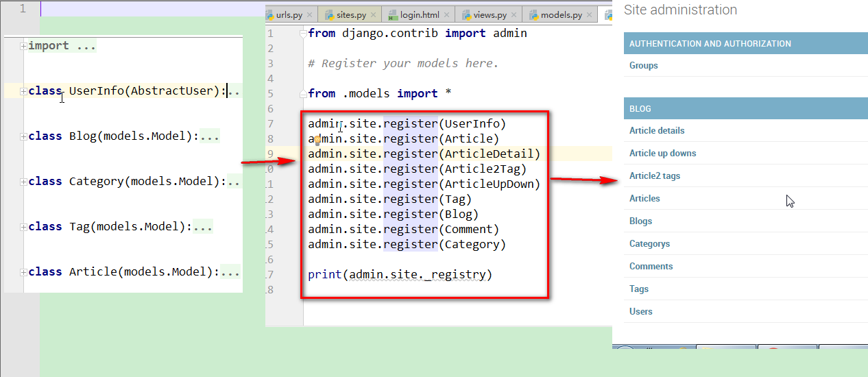Click the line admin.site.register(Category)

coord(407,245)
